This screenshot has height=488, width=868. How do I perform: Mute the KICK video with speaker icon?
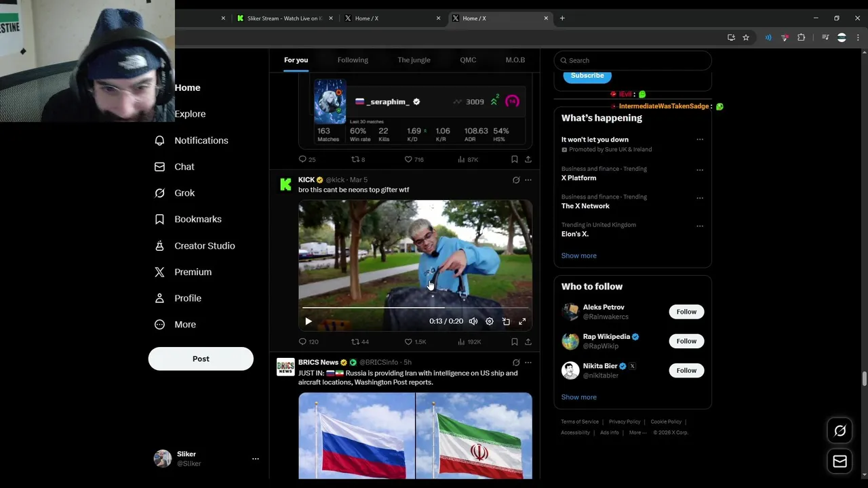[x=473, y=321]
